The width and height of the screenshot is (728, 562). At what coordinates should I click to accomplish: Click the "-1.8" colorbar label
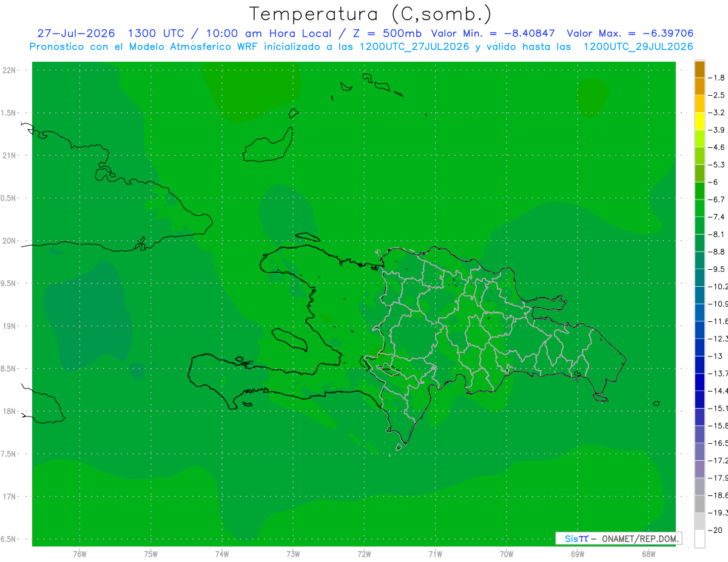click(x=718, y=78)
